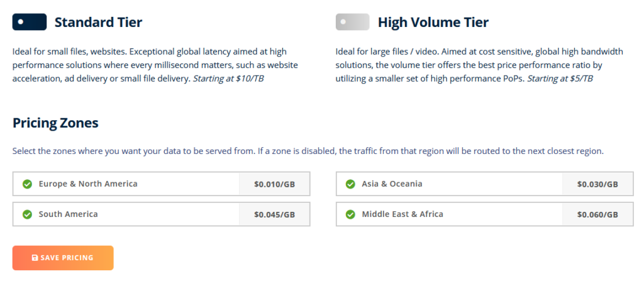Select the $0.045/GB price cell
Viewport: 644px width, 281px height.
274,214
